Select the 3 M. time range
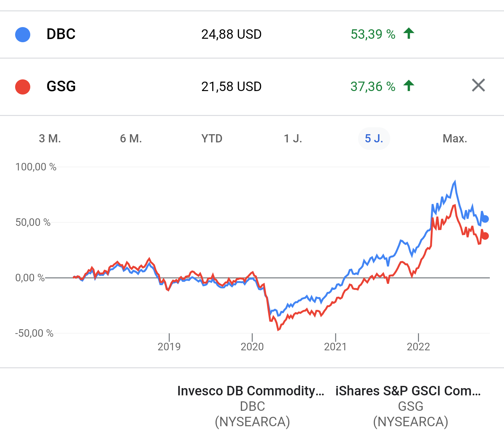 click(x=50, y=139)
